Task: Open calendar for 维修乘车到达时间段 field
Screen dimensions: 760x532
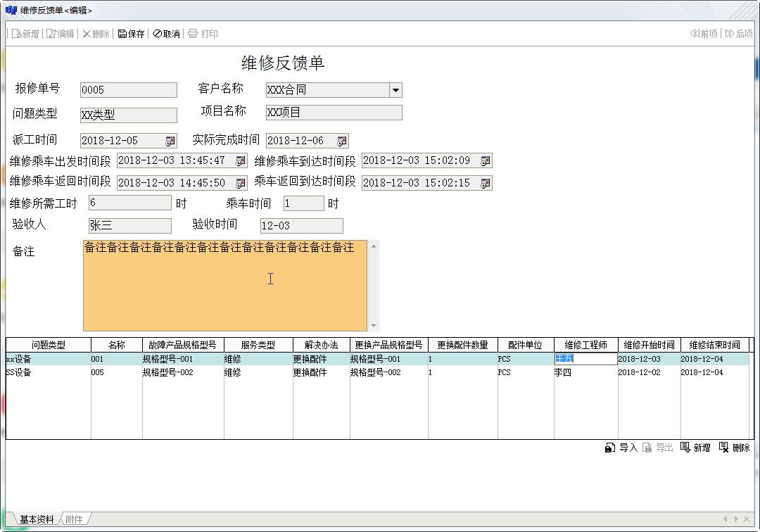Action: point(485,161)
